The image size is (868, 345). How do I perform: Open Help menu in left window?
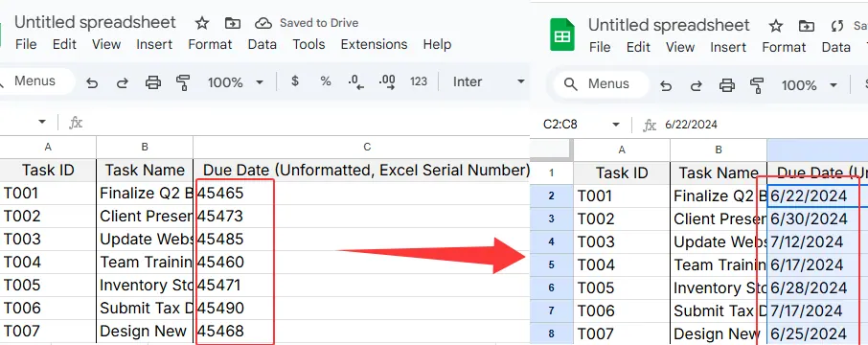tap(437, 44)
